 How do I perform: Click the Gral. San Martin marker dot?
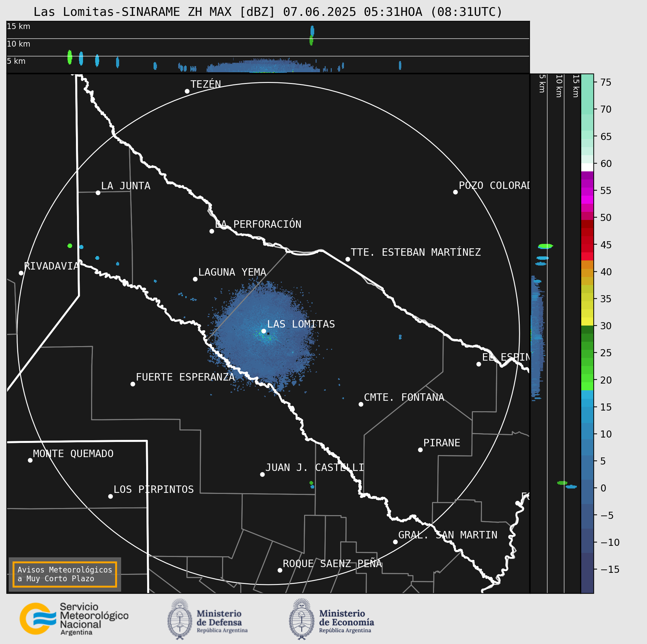click(x=395, y=542)
